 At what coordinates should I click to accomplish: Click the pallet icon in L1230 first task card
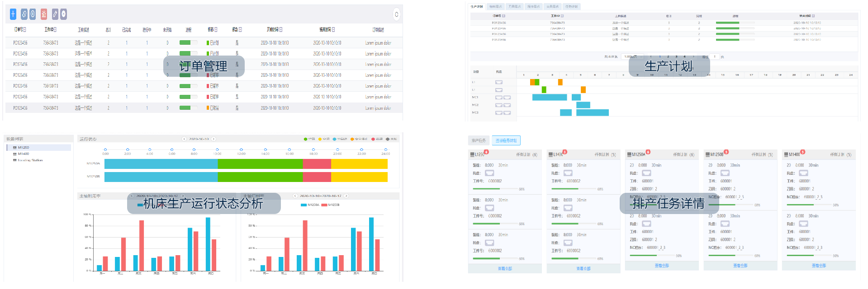click(x=489, y=173)
